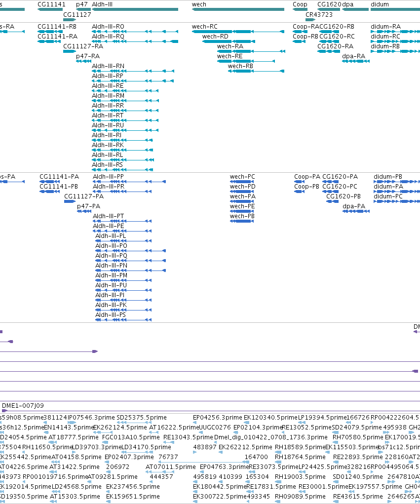Open transcript Aldh-III-RO
Image resolution: width=420 pixels, height=504 pixels.
pos(108,27)
